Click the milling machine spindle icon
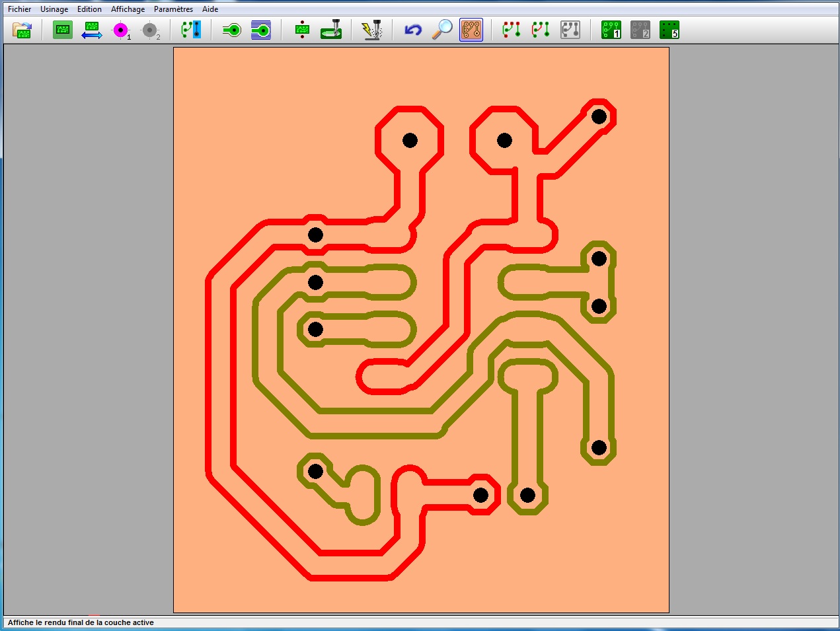 tap(332, 30)
